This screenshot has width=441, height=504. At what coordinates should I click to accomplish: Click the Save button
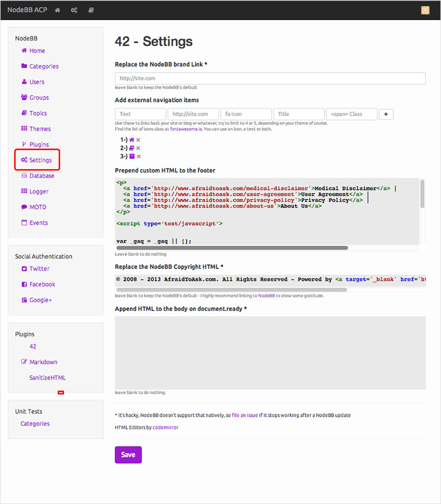click(x=128, y=455)
